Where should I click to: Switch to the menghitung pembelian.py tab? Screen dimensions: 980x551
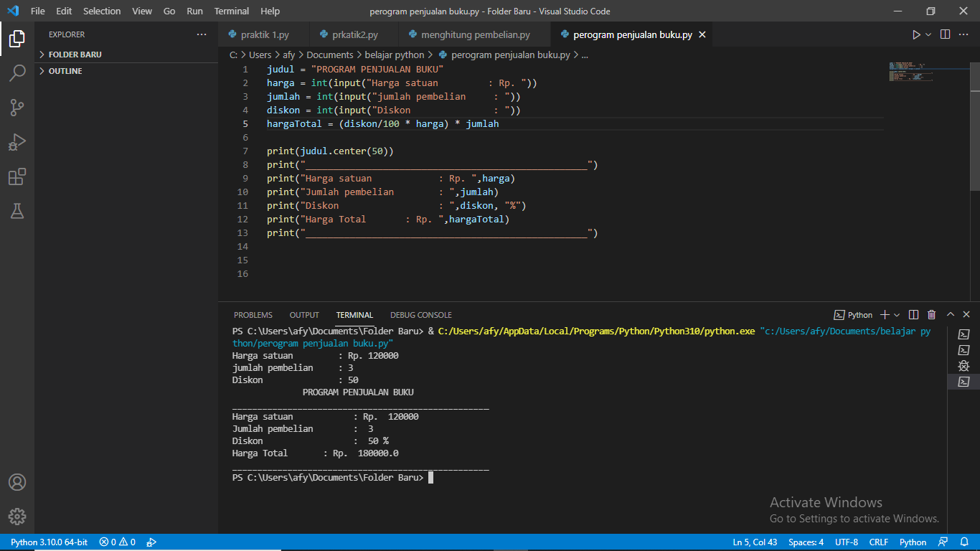pyautogui.click(x=475, y=34)
